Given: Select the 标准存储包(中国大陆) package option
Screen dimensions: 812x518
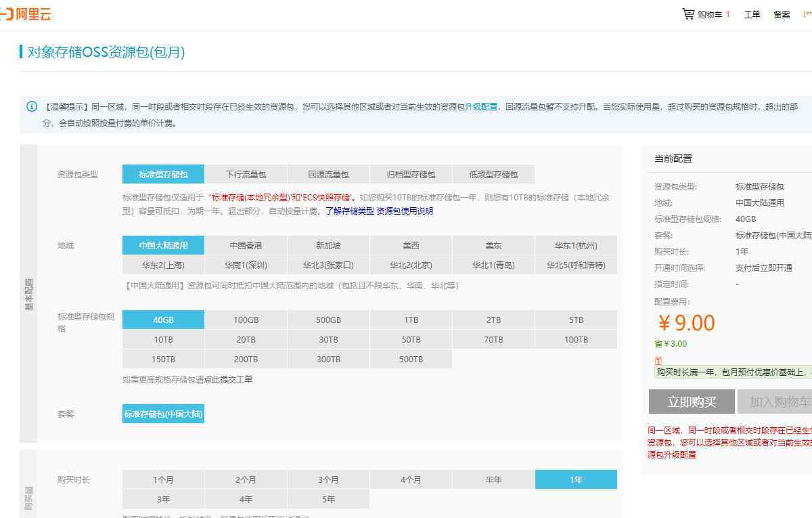Looking at the screenshot, I should click(163, 414).
